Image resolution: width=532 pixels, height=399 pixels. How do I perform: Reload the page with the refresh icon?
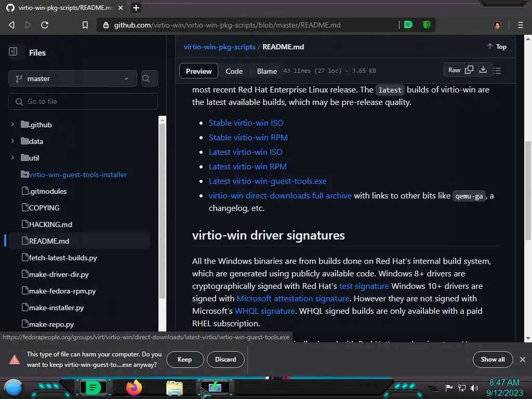click(x=45, y=25)
